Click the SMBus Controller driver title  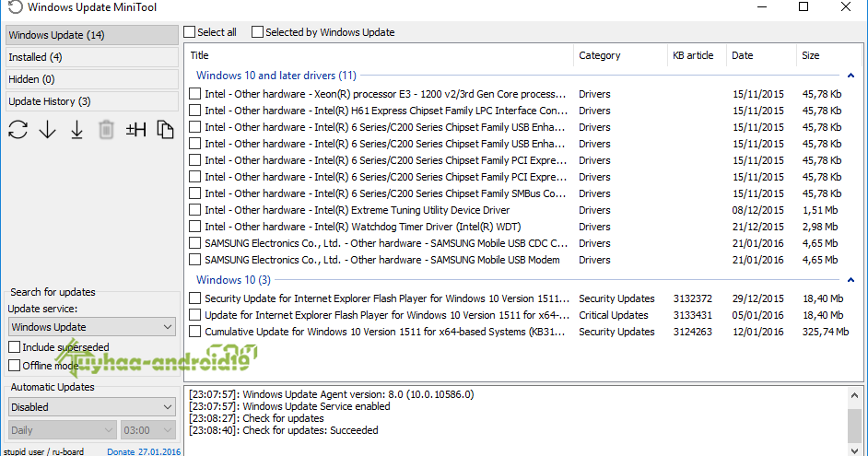[x=385, y=193]
